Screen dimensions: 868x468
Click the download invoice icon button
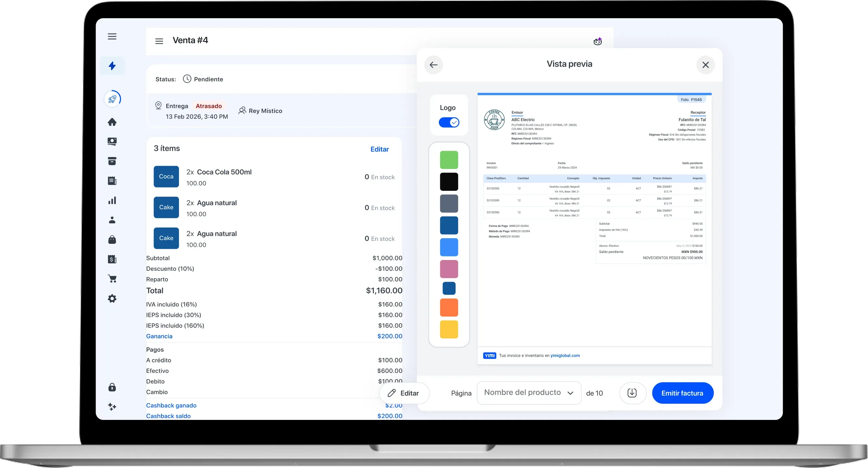[632, 393]
